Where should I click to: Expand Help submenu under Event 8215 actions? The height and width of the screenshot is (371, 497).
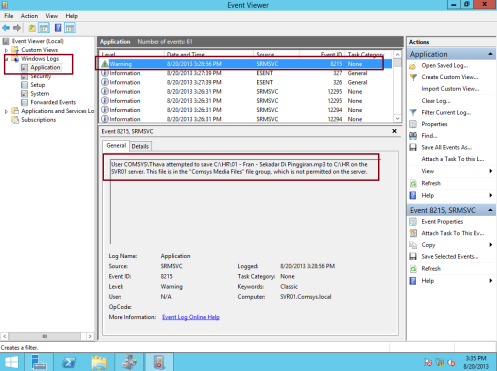click(490, 281)
